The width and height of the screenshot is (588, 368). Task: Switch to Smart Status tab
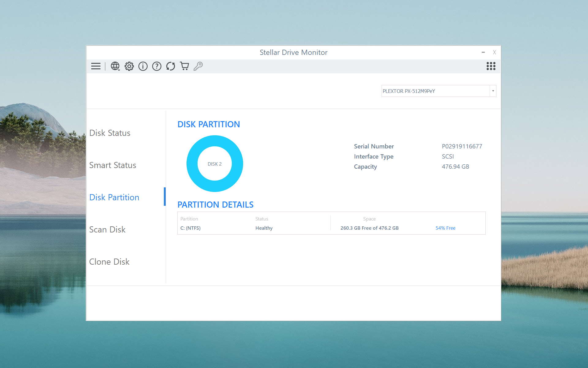[113, 165]
